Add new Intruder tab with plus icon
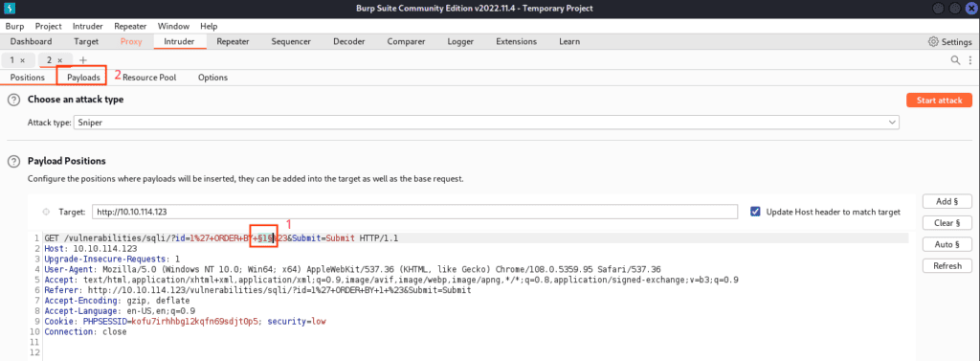This screenshot has height=361, width=980. [x=83, y=60]
